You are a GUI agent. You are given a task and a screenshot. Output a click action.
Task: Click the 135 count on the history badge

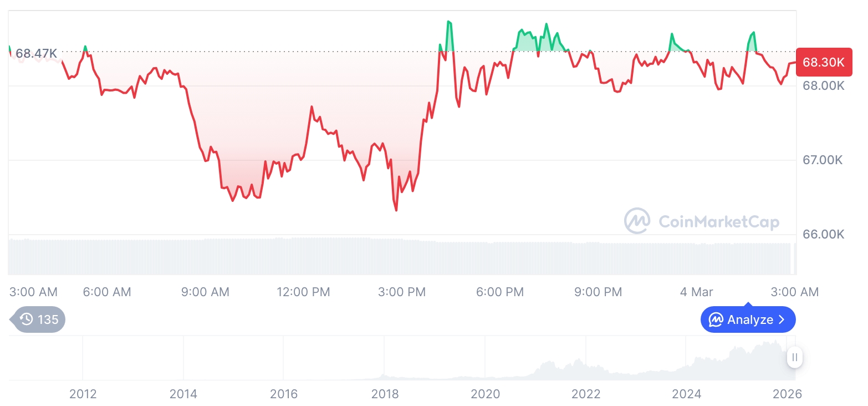click(48, 319)
